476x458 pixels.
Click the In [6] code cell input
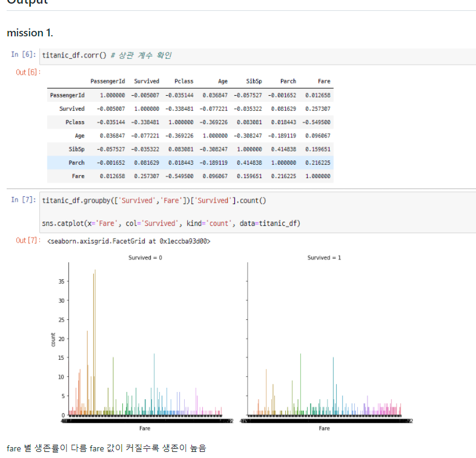pyautogui.click(x=257, y=56)
